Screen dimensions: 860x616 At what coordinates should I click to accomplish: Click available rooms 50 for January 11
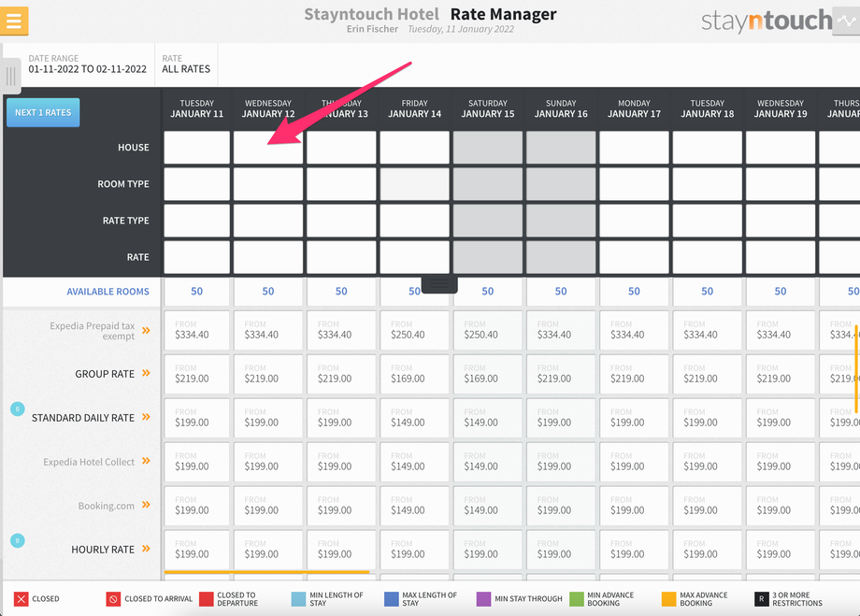point(197,292)
